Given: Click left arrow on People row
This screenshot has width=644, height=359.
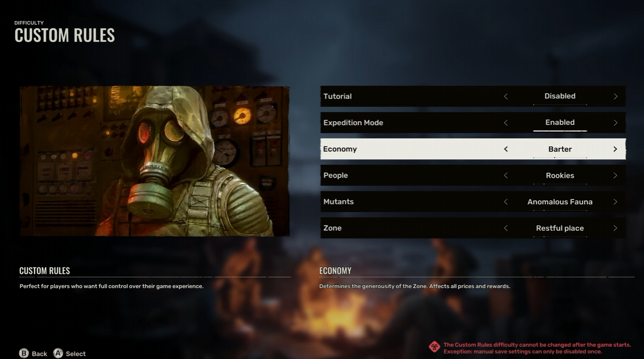Looking at the screenshot, I should [505, 175].
